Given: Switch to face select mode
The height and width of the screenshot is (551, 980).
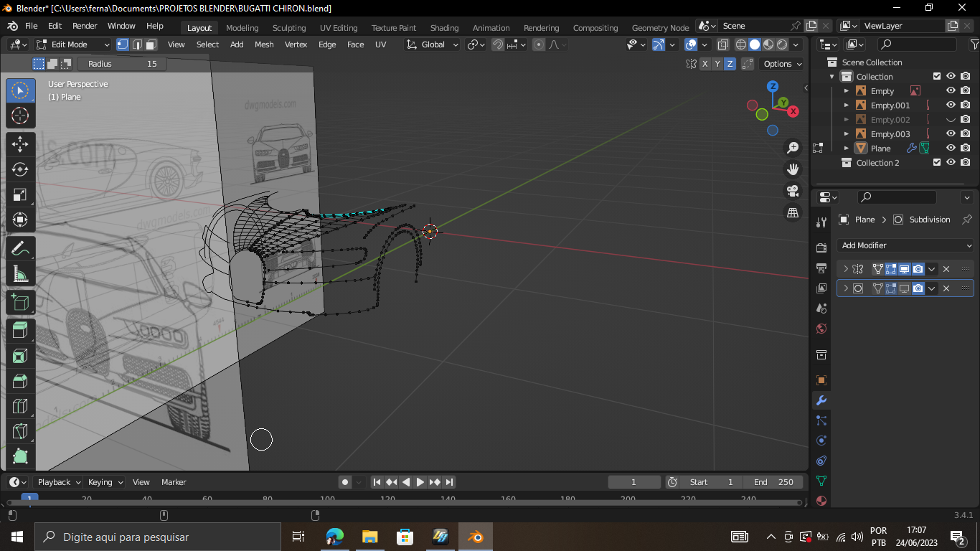Looking at the screenshot, I should coord(151,44).
